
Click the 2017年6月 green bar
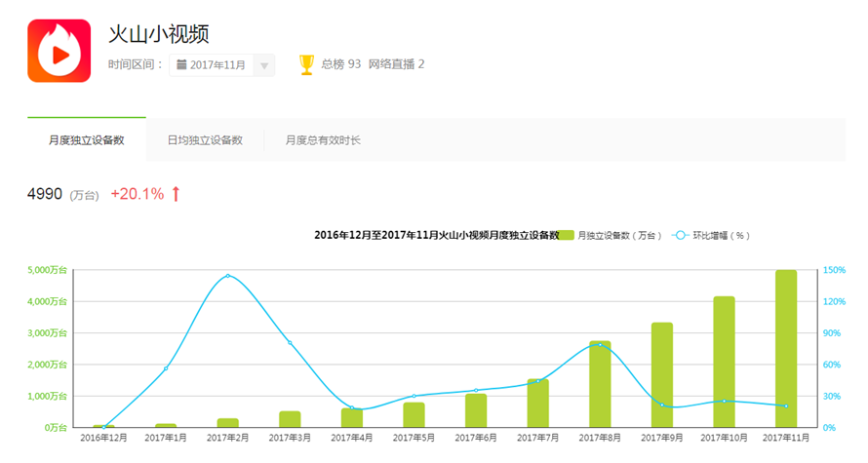pyautogui.click(x=476, y=410)
